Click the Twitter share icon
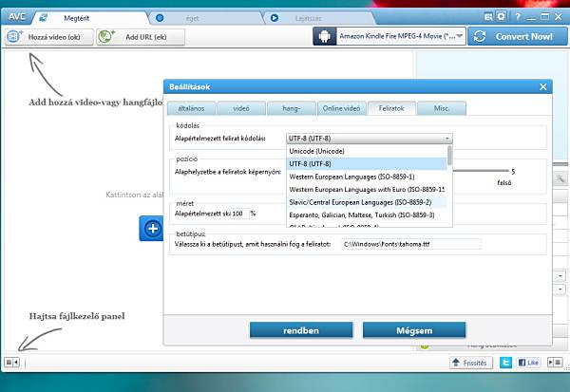The width and height of the screenshot is (570, 392). [505, 363]
